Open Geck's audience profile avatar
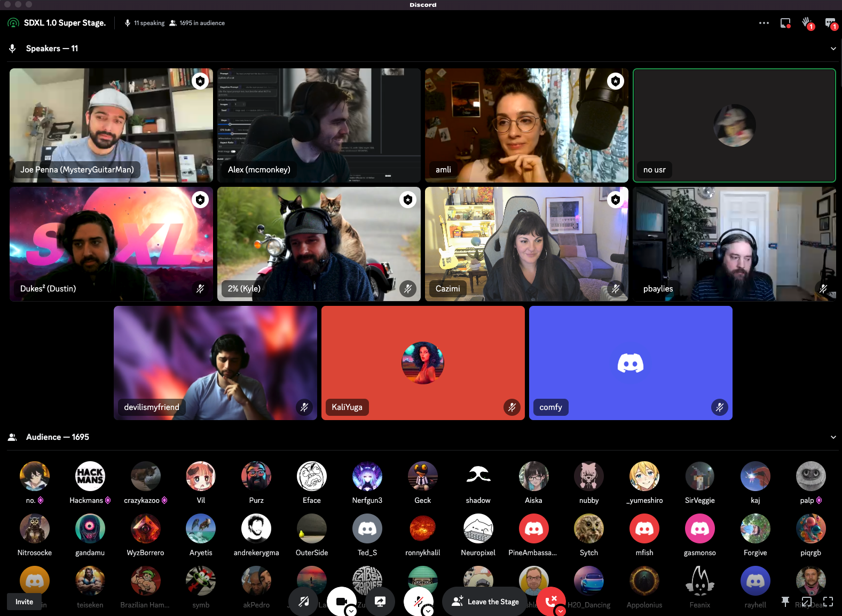 (423, 476)
